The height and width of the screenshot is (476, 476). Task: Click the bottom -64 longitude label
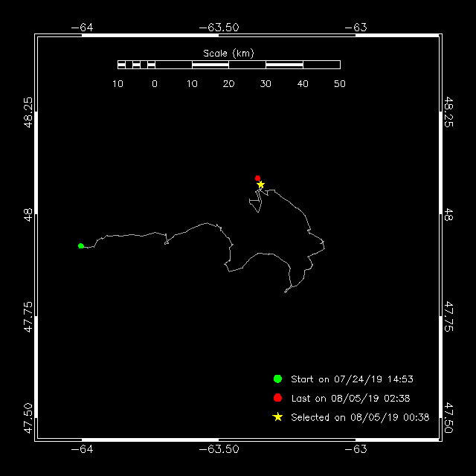(x=82, y=449)
